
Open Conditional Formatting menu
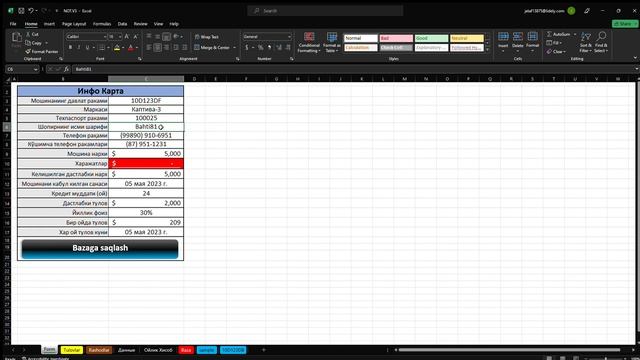click(309, 42)
